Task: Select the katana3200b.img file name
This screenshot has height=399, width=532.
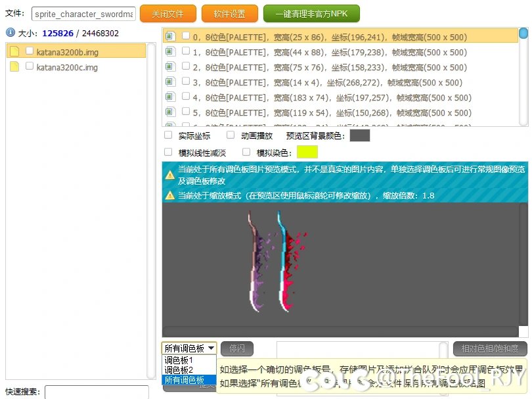Action: 68,52
